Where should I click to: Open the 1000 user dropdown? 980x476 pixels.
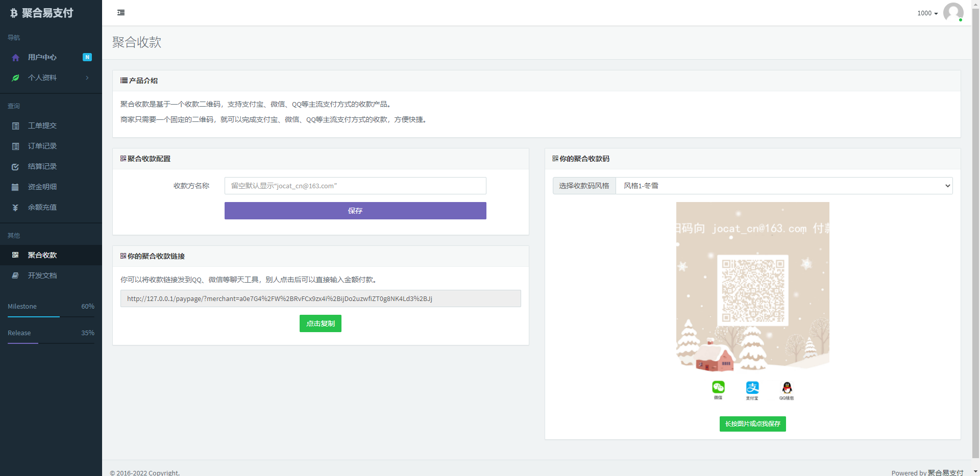[927, 13]
